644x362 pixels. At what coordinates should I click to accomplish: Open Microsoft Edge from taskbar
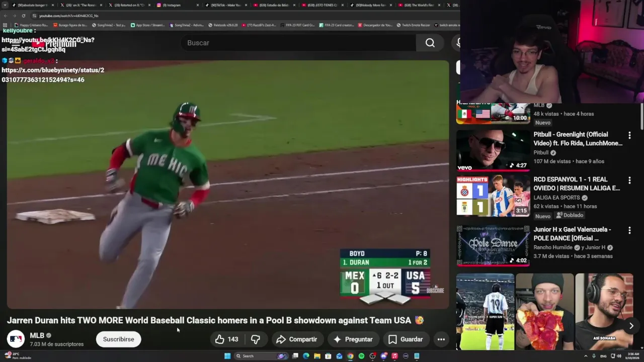(306, 356)
